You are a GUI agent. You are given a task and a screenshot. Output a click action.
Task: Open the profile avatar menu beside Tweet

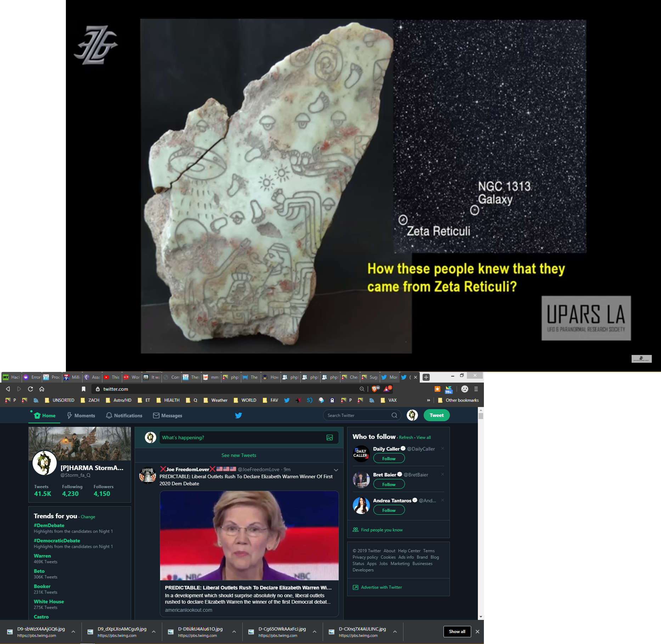[412, 415]
